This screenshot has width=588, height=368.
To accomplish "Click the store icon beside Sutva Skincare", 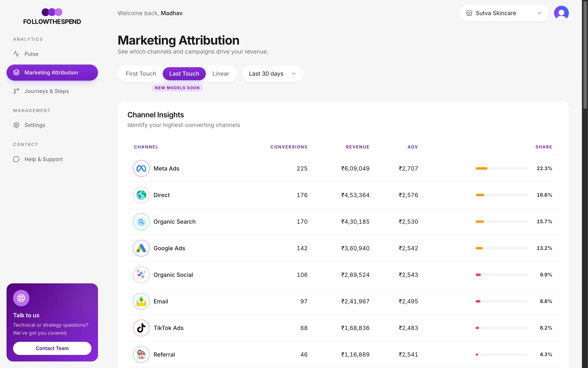I will point(469,13).
